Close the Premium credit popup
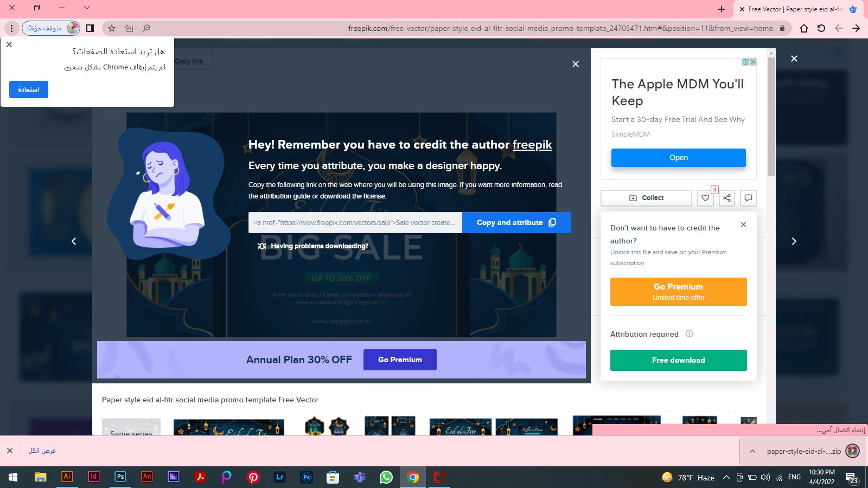This screenshot has width=868, height=488. pyautogui.click(x=743, y=224)
